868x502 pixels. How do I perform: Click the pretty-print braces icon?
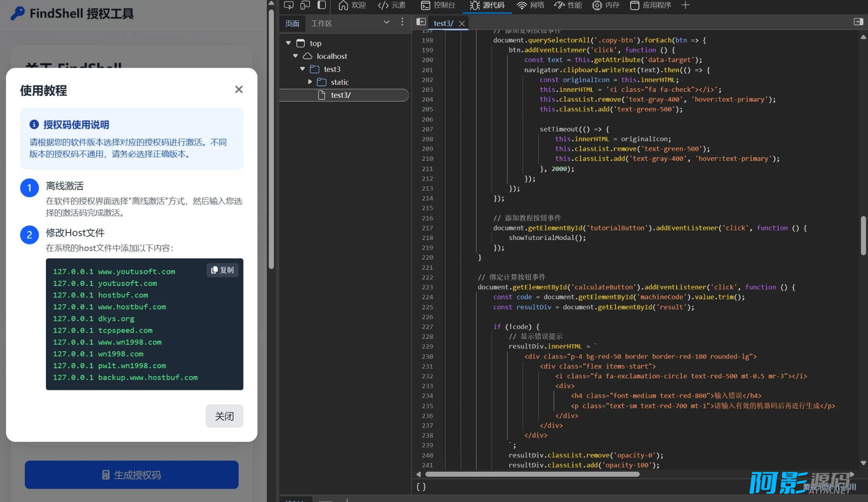pos(421,486)
